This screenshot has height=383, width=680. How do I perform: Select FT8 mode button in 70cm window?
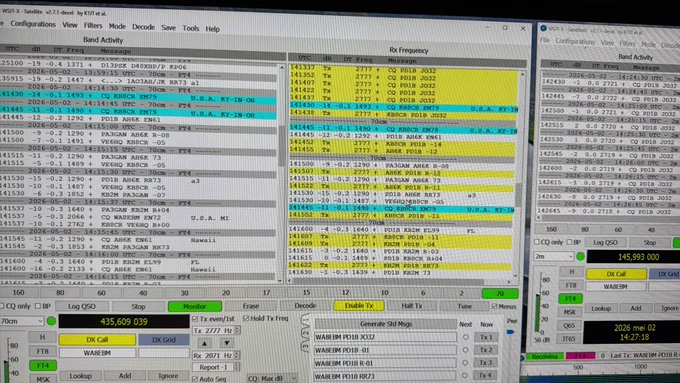(x=42, y=351)
